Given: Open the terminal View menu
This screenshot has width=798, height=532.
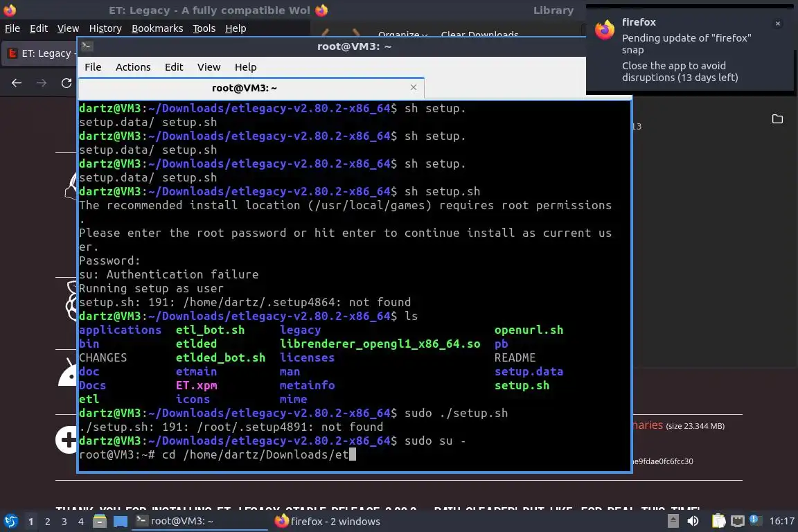Looking at the screenshot, I should pyautogui.click(x=209, y=67).
